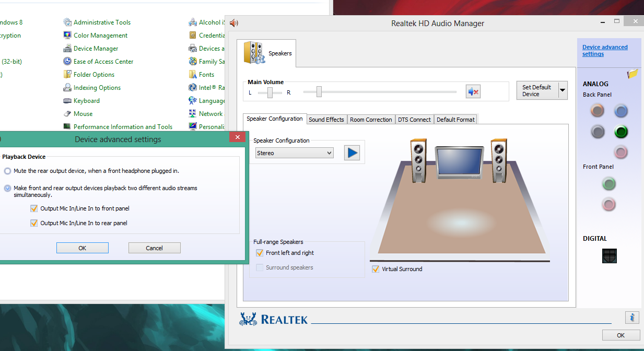This screenshot has width=644, height=351.
Task: Switch to the Sound Effects tab
Action: point(326,120)
